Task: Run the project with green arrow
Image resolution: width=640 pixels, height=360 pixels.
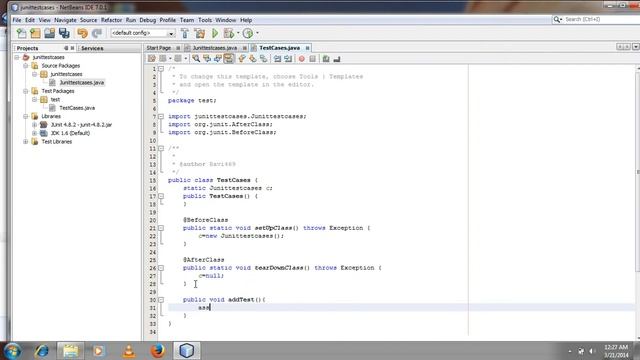Action: 215,33
